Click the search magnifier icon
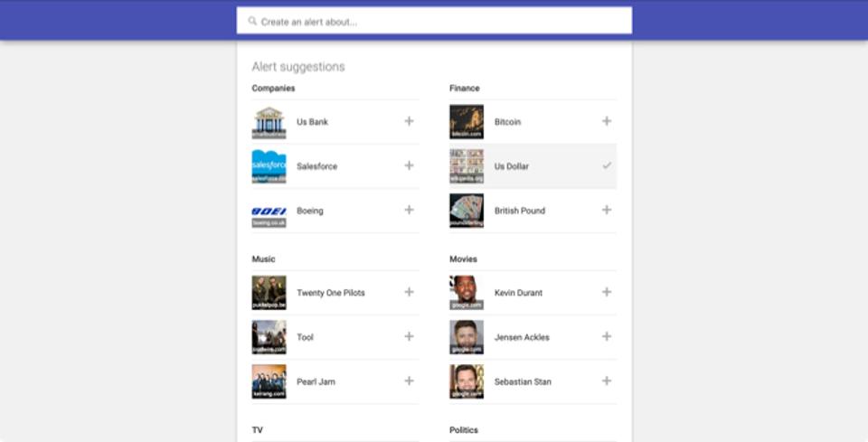 [252, 21]
